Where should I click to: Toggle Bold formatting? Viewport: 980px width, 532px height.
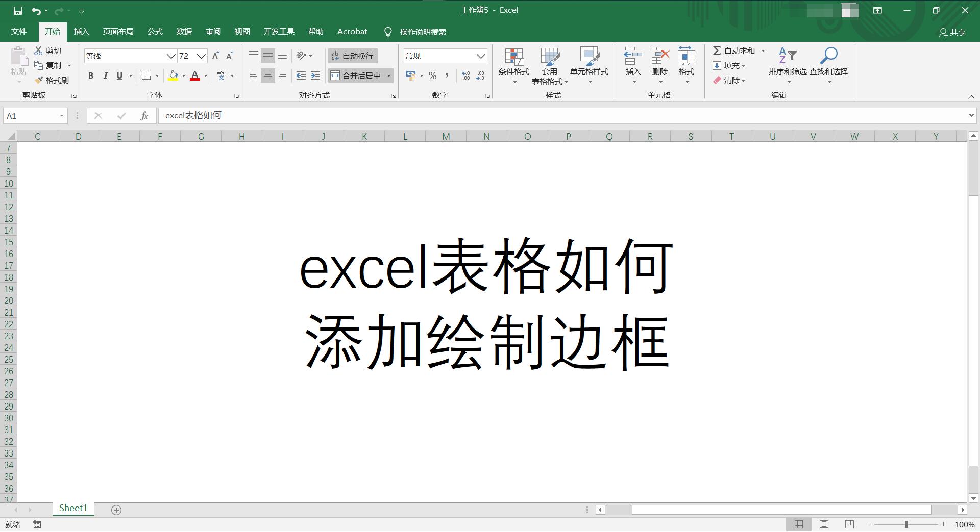91,75
